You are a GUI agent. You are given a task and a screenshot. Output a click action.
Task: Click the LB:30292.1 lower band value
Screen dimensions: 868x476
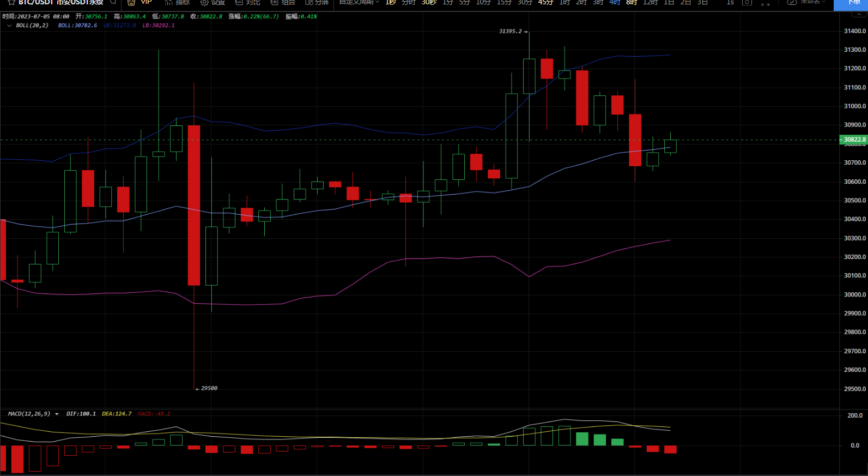[159, 26]
